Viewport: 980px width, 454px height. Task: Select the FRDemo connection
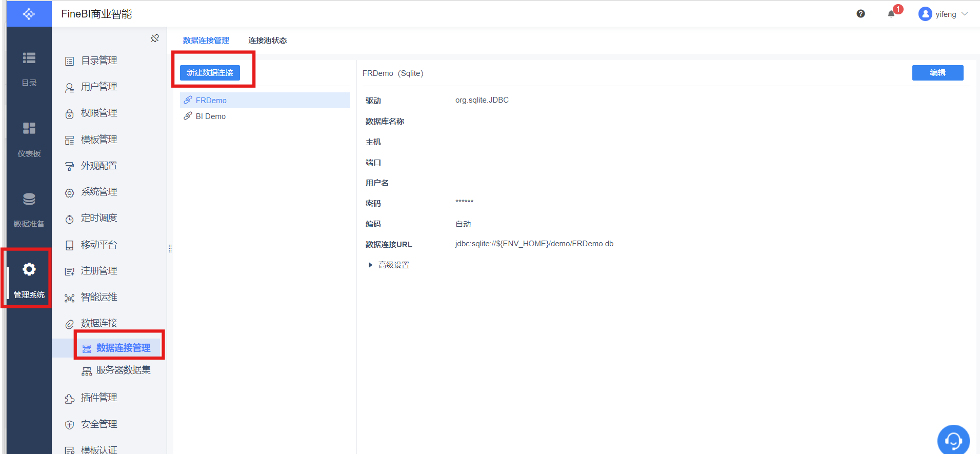tap(265, 100)
